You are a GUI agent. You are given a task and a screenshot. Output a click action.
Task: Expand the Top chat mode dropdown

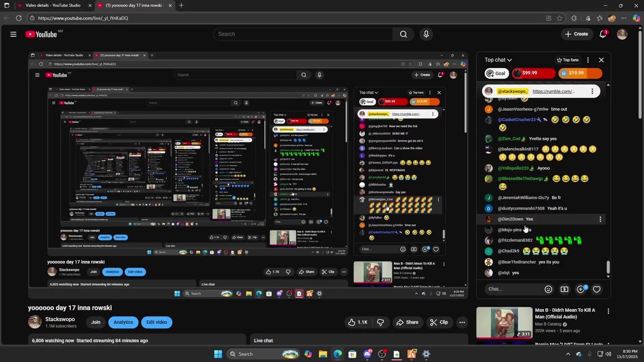(498, 60)
